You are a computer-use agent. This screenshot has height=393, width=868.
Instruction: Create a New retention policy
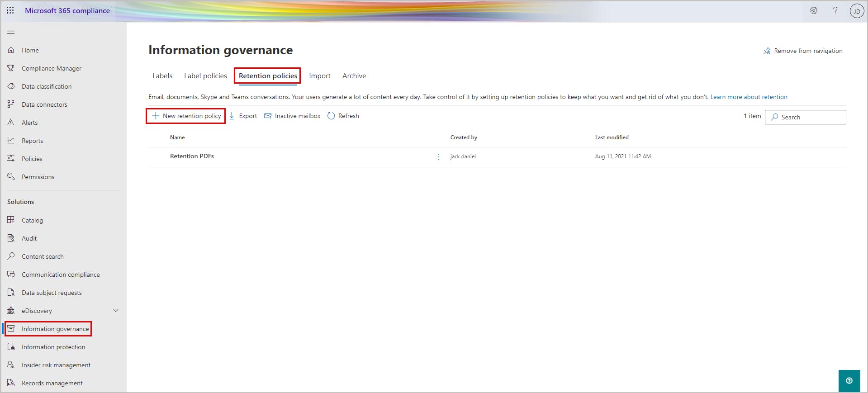pyautogui.click(x=186, y=116)
